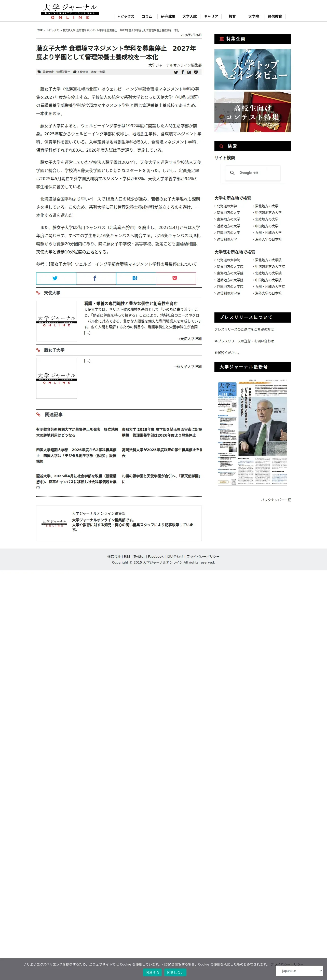Open the reference link about 募集停止について
Viewport: 327px width, 980px height.
tap(122, 264)
